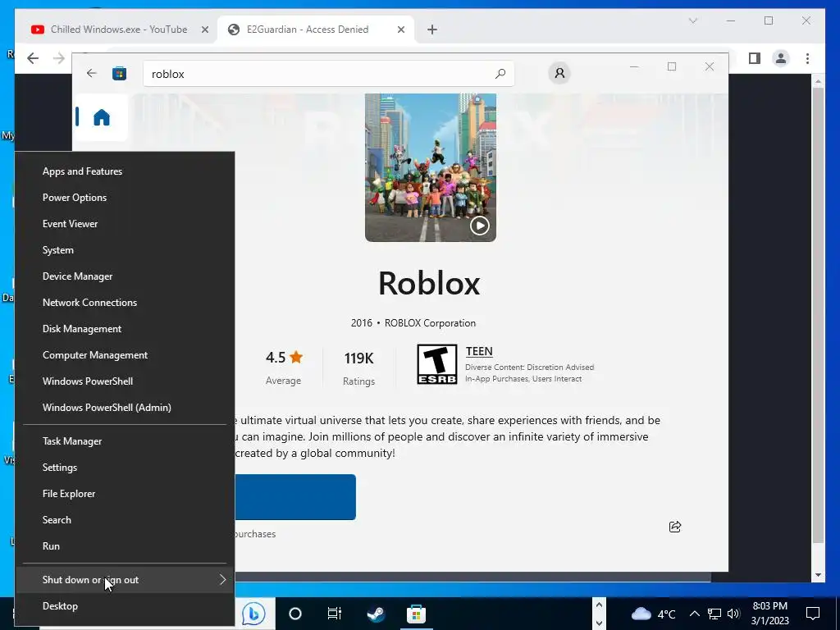
Task: Launch Windows PowerShell
Action: click(x=125, y=381)
